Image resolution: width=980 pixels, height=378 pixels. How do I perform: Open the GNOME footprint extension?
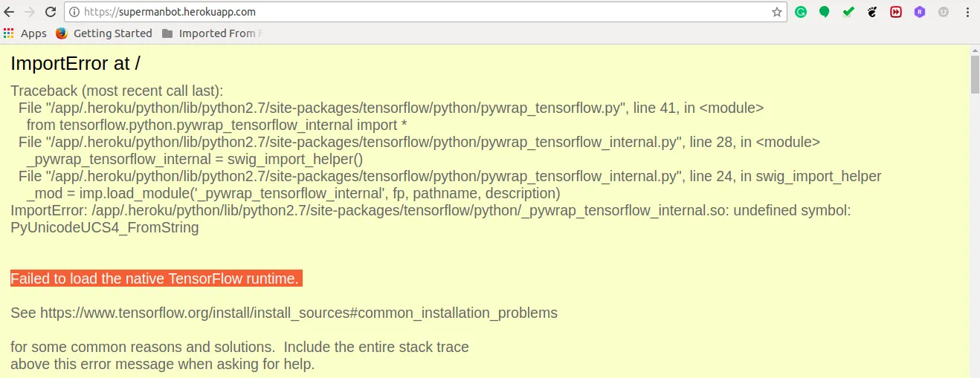(872, 12)
